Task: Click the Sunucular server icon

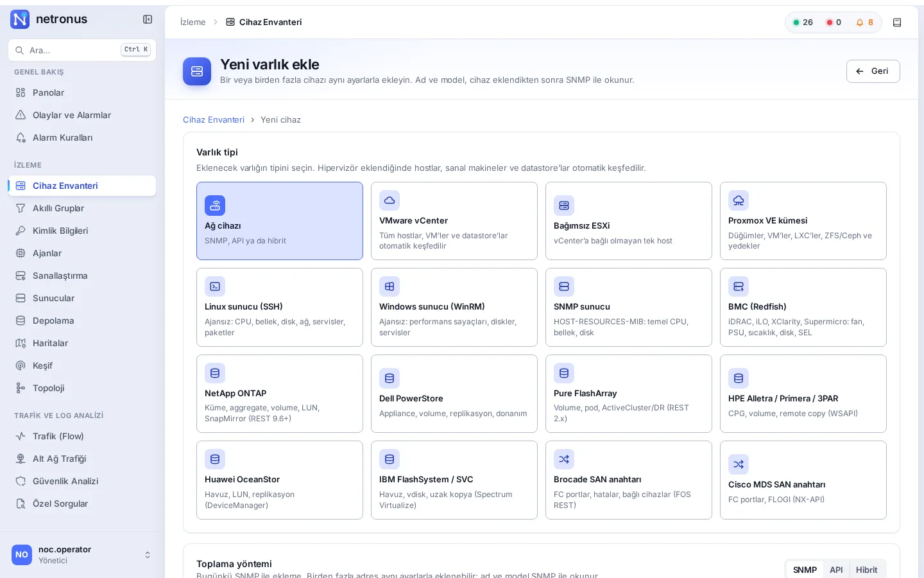Action: click(x=21, y=298)
